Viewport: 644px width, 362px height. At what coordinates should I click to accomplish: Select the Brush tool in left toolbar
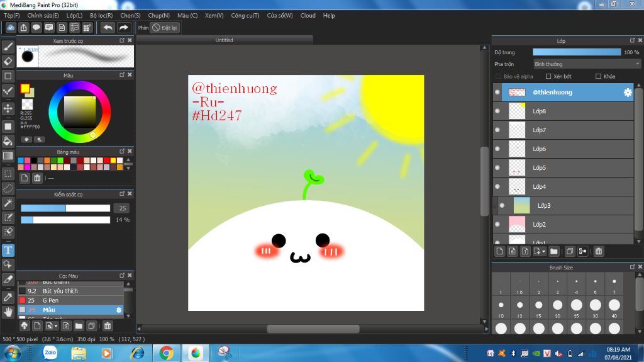pos(8,47)
